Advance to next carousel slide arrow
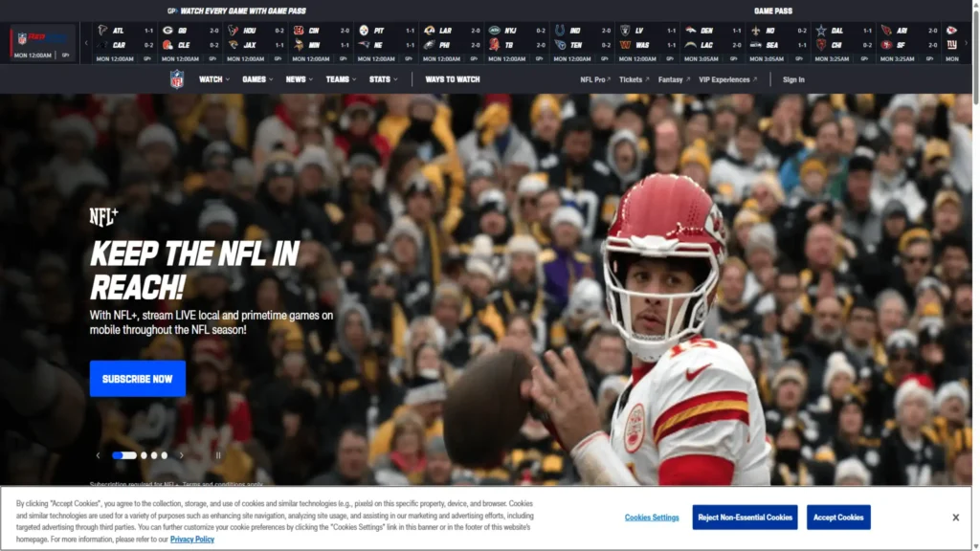980x551 pixels. click(179, 455)
